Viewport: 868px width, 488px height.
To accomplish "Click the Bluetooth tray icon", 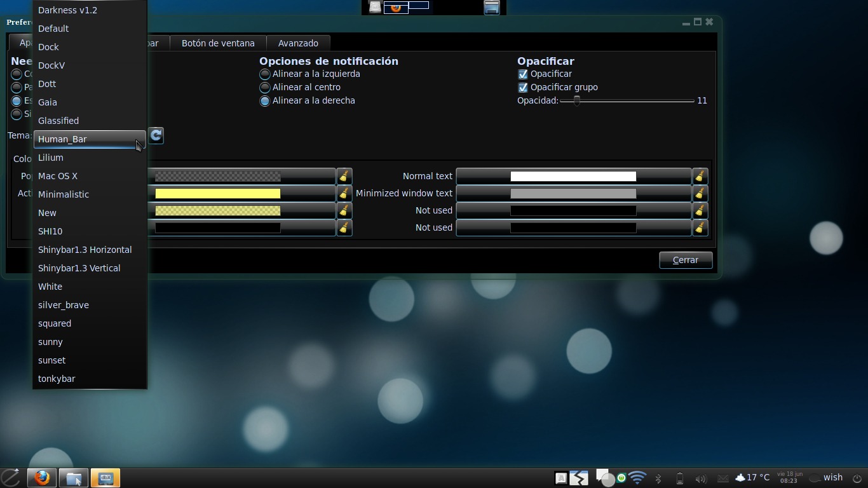I will click(658, 478).
